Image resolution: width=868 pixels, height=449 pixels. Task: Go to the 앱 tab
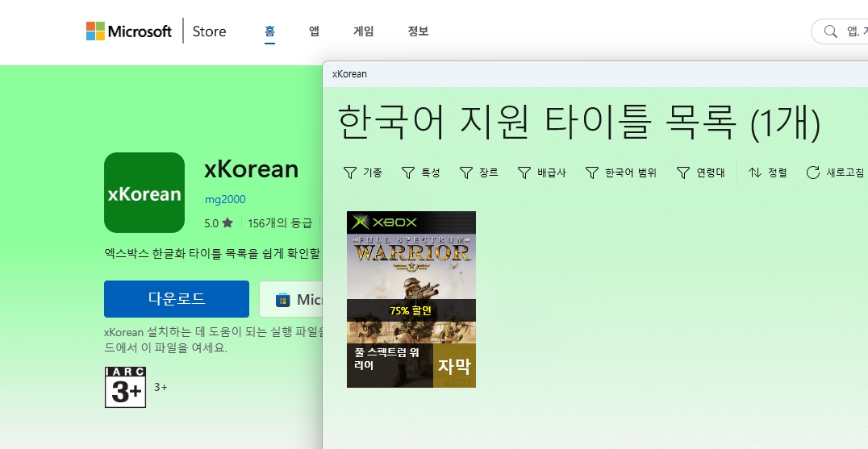314,31
